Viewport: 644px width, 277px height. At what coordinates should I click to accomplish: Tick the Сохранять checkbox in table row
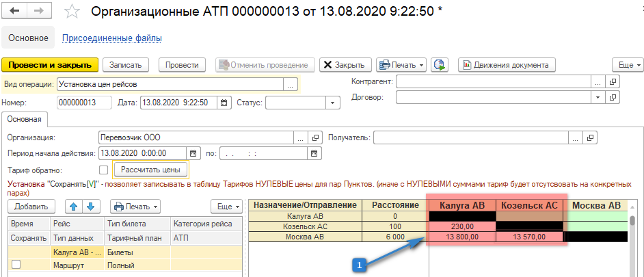pos(16,264)
